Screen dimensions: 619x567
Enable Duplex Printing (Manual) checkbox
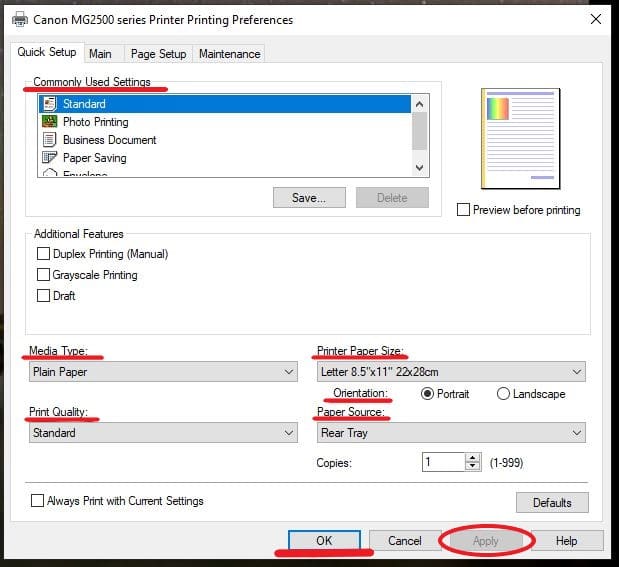(x=43, y=254)
